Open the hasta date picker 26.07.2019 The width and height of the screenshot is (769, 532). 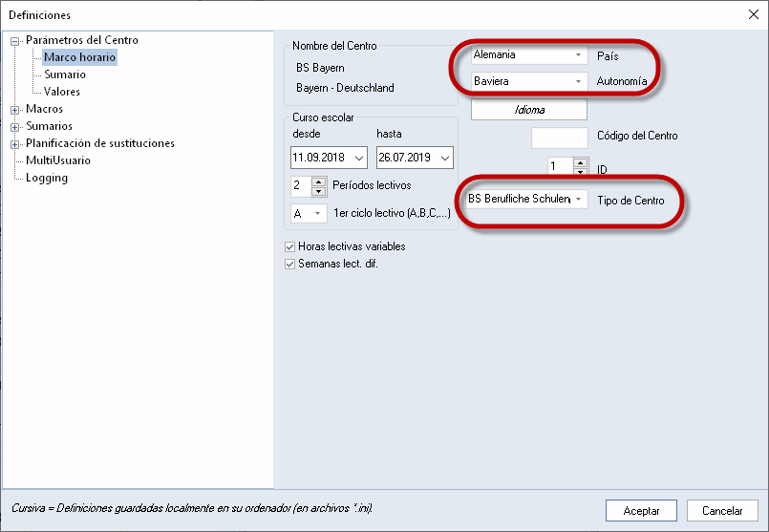(x=415, y=158)
